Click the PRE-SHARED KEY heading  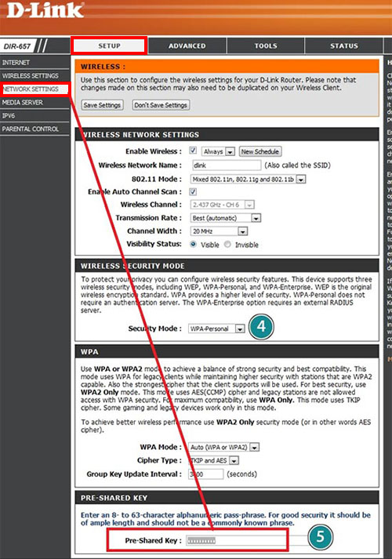[x=114, y=498]
